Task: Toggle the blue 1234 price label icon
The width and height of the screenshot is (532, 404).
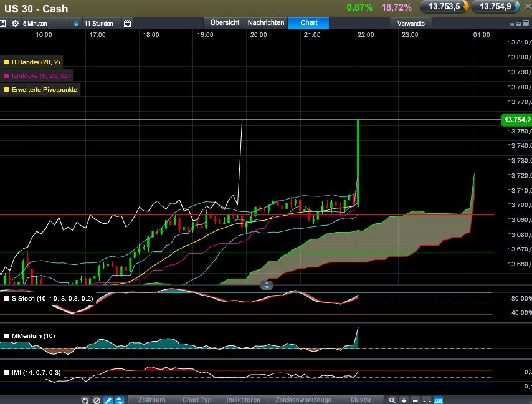Action: point(439,400)
